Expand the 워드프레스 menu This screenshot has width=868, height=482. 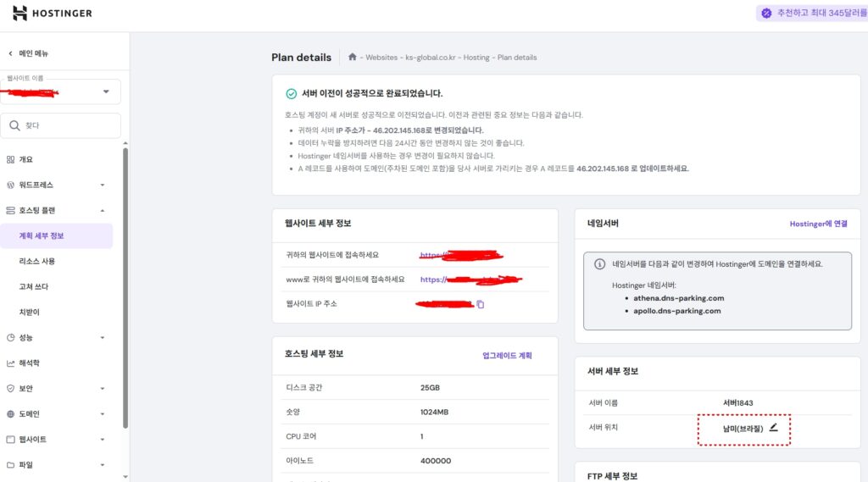(x=103, y=185)
